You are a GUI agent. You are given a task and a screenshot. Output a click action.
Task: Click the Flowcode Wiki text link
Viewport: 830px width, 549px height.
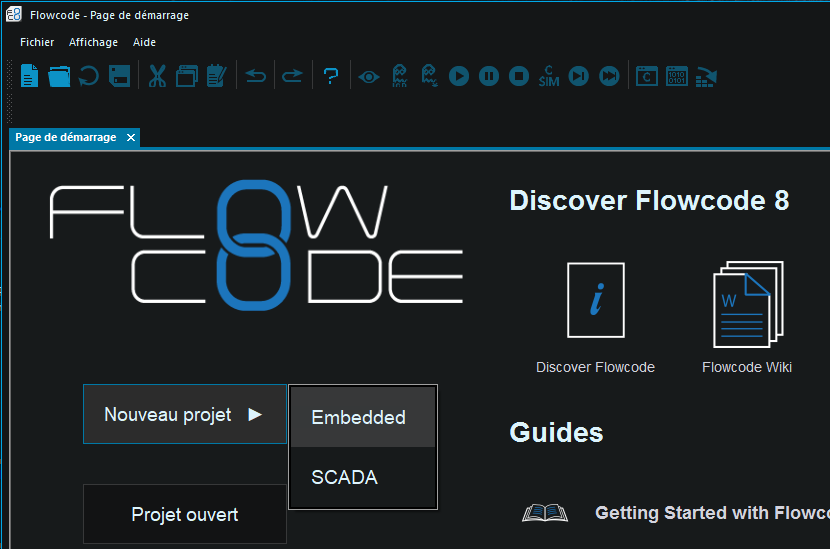(747, 367)
